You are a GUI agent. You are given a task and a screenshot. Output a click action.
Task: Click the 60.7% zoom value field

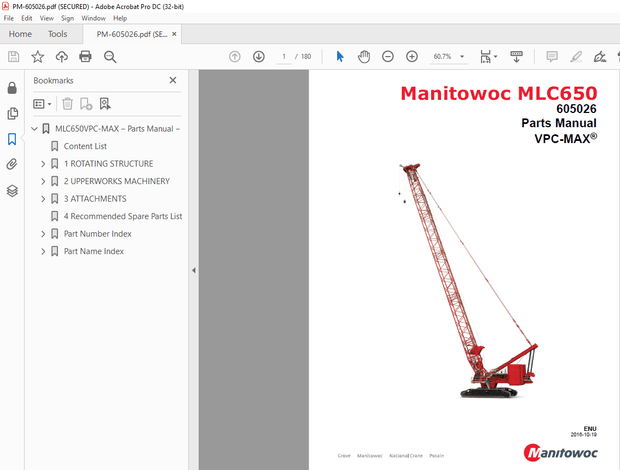(442, 57)
